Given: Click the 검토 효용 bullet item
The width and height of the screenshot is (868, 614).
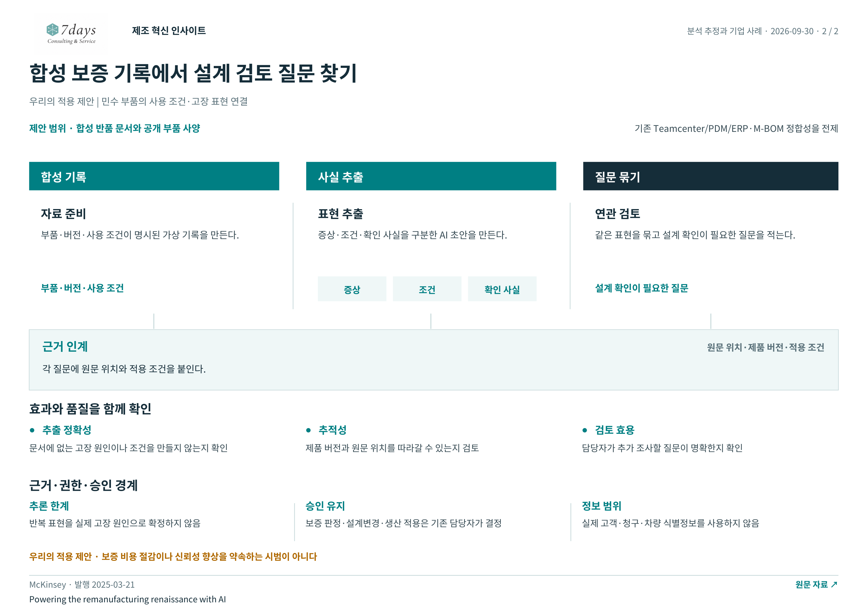Looking at the screenshot, I should click(608, 430).
